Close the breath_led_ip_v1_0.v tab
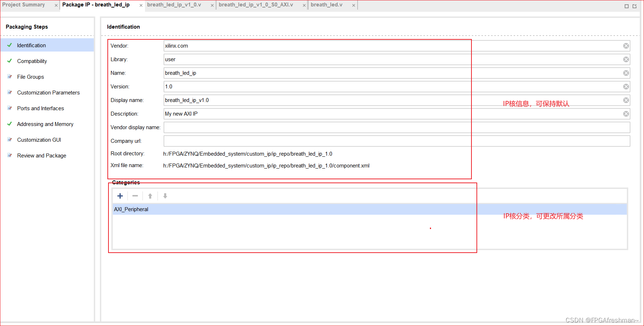 click(212, 5)
